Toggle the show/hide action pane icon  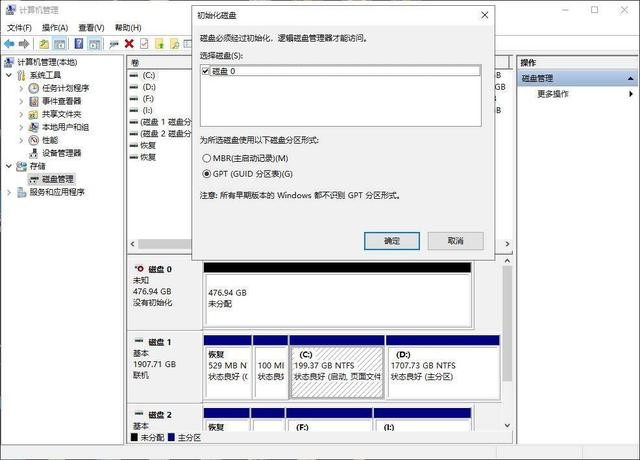click(x=94, y=43)
